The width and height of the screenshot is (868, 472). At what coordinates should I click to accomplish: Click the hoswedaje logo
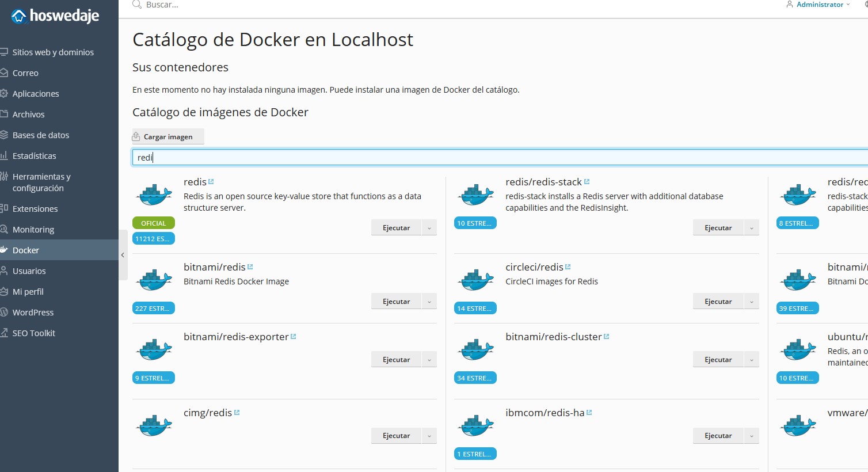tap(55, 16)
